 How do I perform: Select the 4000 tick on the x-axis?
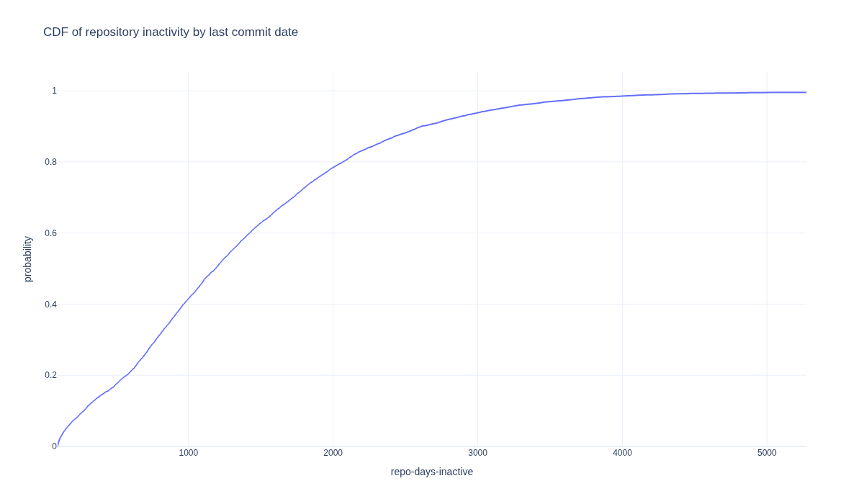[623, 453]
